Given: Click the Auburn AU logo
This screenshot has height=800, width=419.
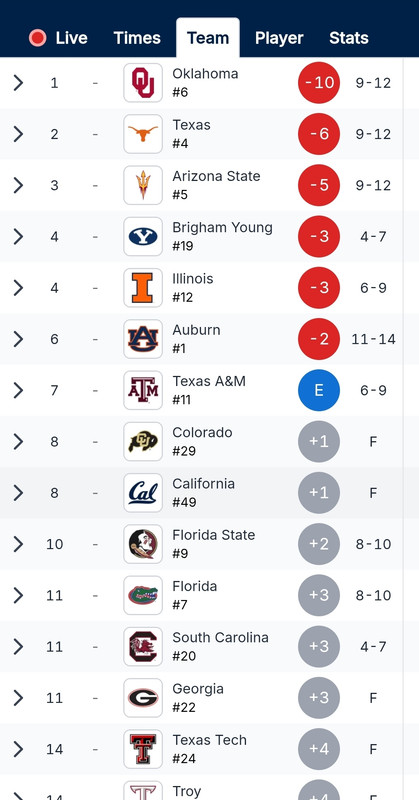Looking at the screenshot, I should (143, 339).
